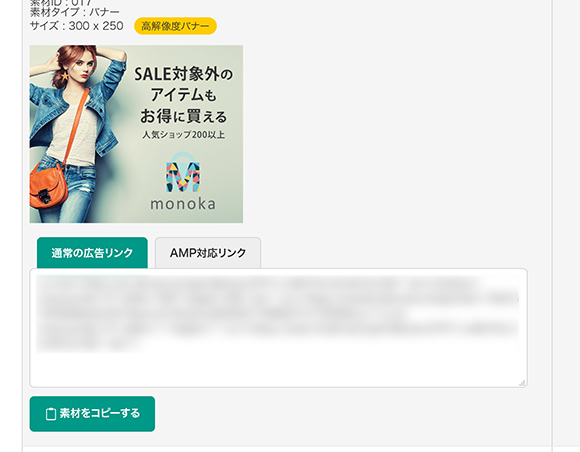580x452 pixels.
Task: Open the monoka banner ad thumbnail
Action: [136, 134]
